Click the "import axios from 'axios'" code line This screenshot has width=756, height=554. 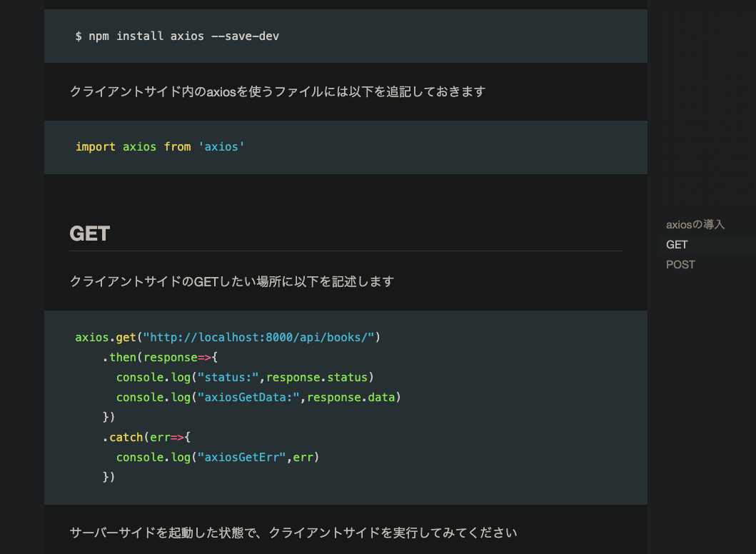[160, 146]
